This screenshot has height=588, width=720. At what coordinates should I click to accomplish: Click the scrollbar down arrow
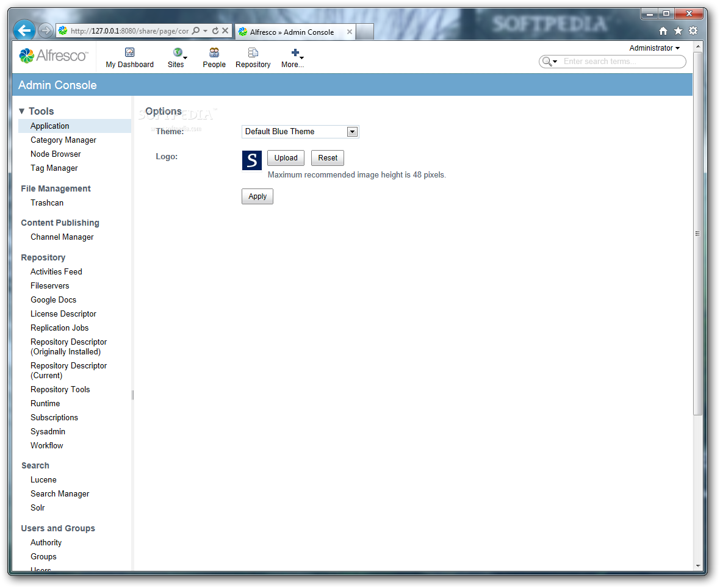click(697, 565)
